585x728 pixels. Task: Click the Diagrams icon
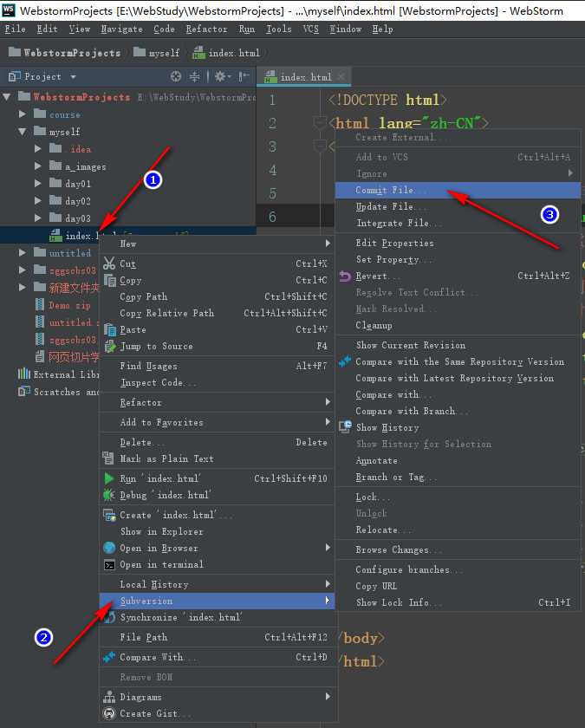coord(109,697)
